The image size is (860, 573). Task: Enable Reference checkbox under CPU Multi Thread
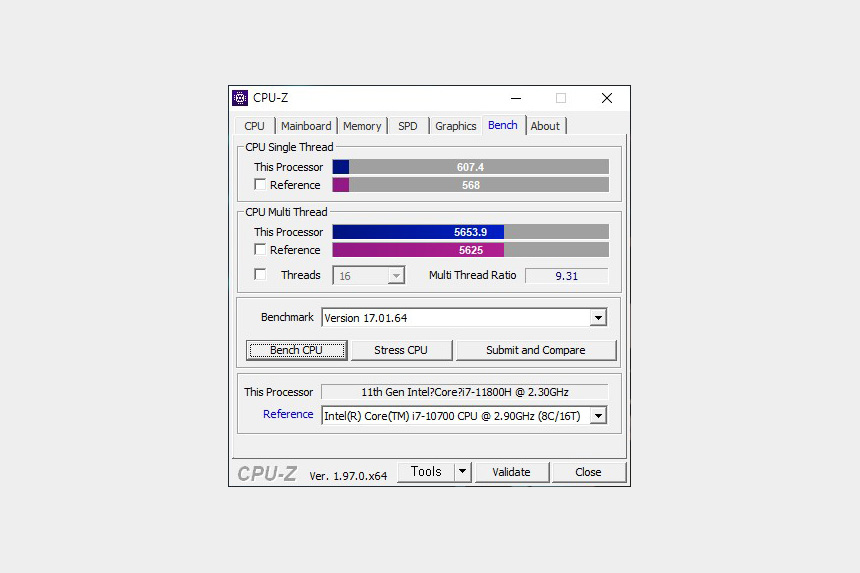[x=260, y=249]
